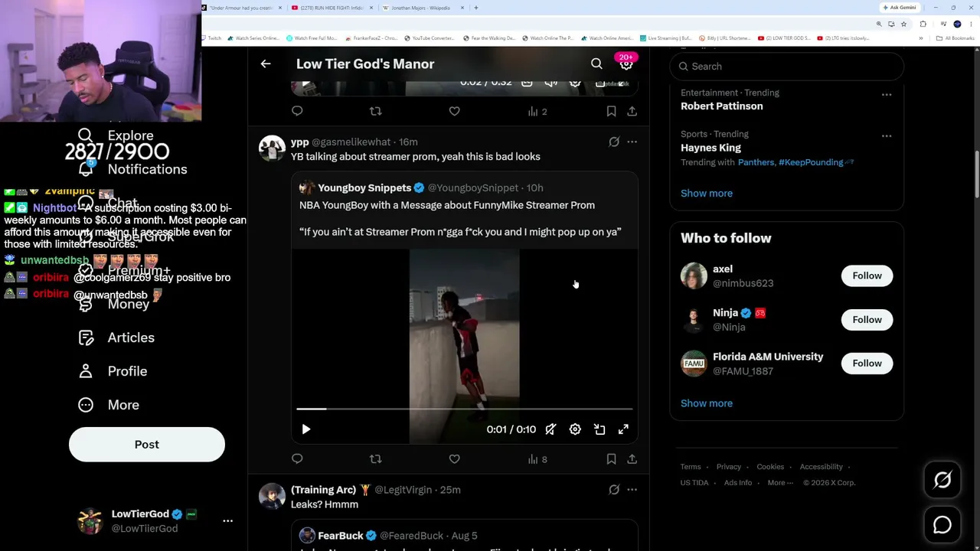
Task: Like the post with 2 views
Action: click(x=454, y=112)
